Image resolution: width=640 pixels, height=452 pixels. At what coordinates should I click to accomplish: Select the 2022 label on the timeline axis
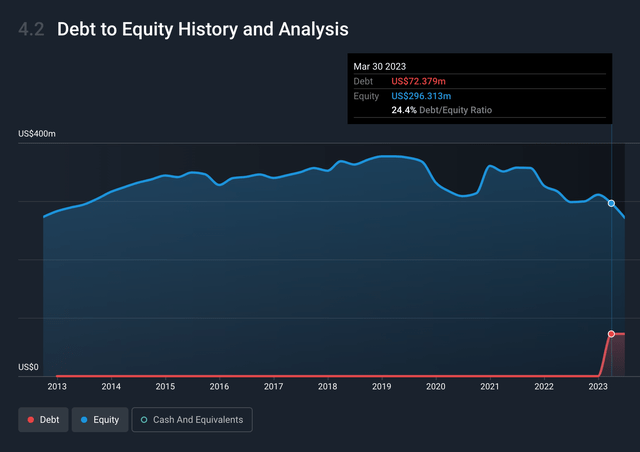tap(543, 386)
